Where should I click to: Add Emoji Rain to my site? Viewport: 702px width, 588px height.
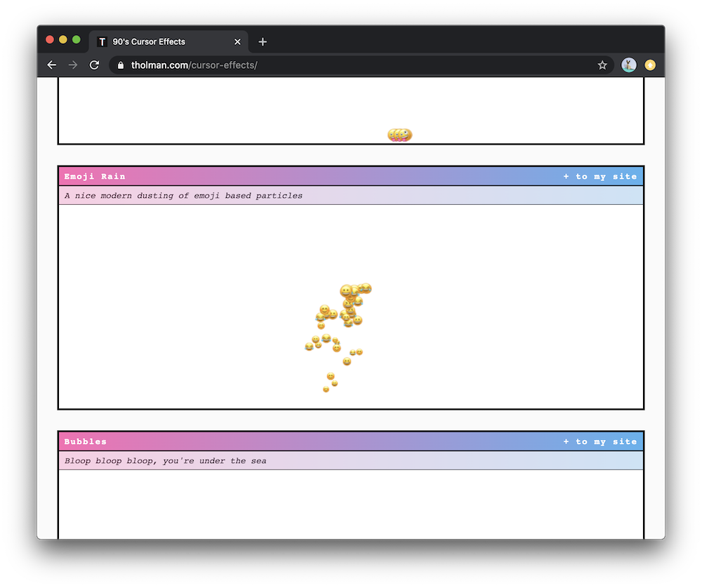600,176
